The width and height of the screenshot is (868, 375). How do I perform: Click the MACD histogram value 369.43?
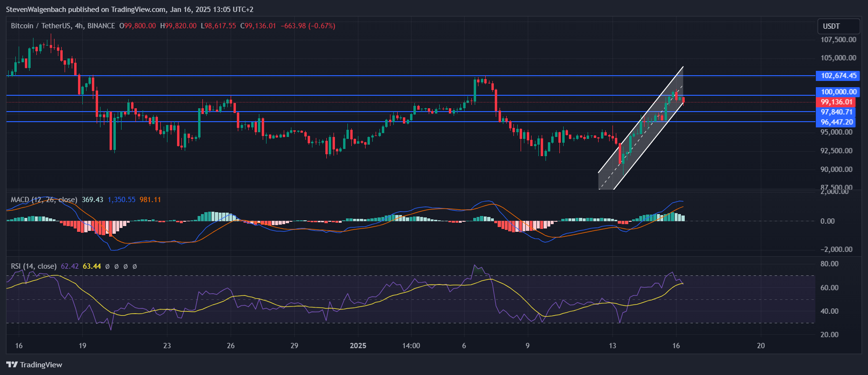coord(92,200)
